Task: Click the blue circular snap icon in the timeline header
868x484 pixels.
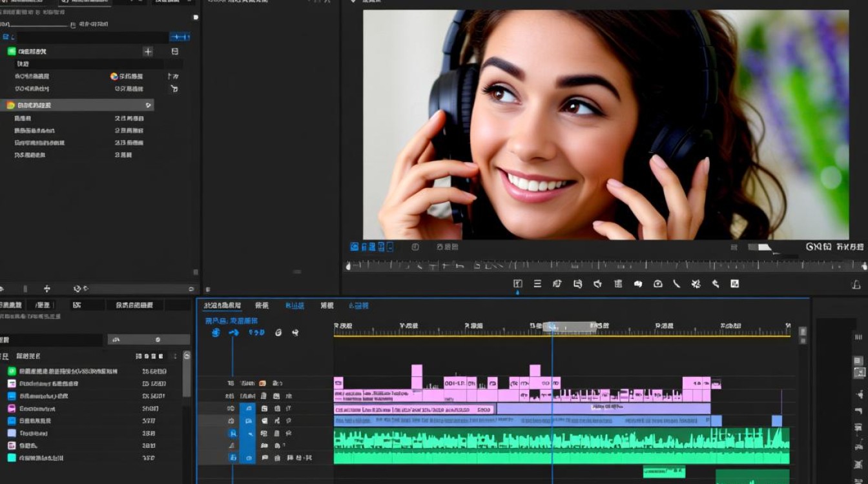Action: tap(216, 333)
